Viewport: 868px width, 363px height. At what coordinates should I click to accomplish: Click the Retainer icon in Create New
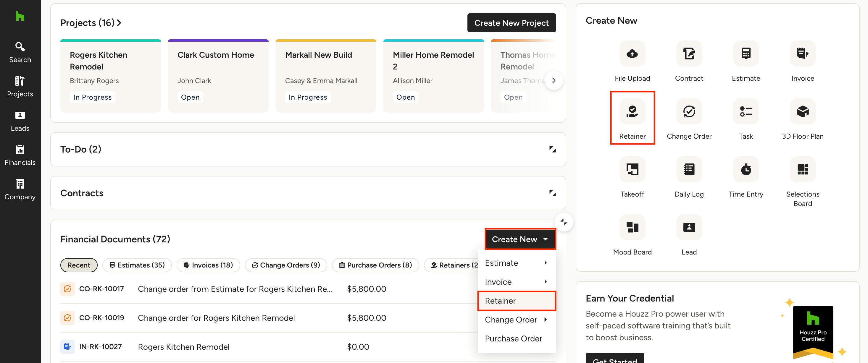[632, 111]
